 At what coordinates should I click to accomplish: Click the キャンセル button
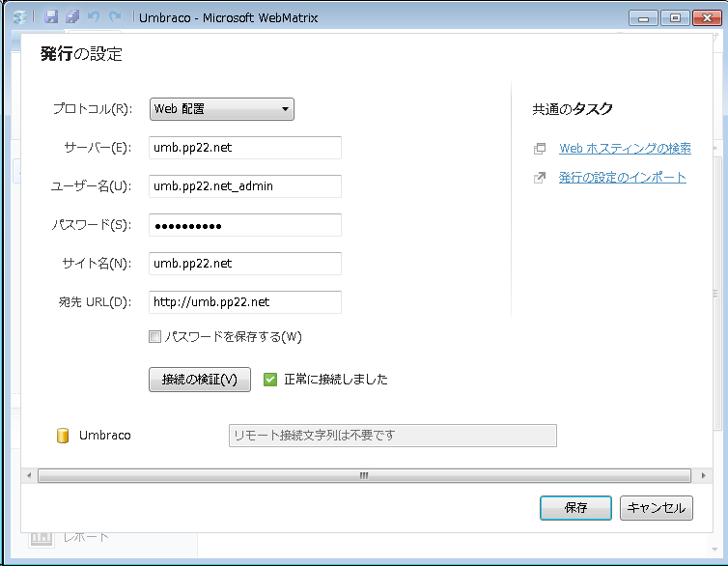(x=657, y=508)
